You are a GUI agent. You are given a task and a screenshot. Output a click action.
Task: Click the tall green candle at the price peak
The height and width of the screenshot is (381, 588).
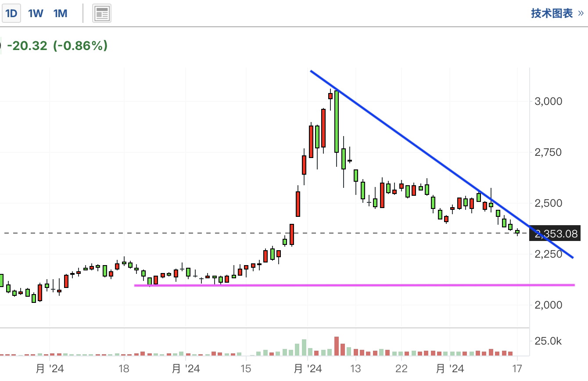tap(337, 122)
